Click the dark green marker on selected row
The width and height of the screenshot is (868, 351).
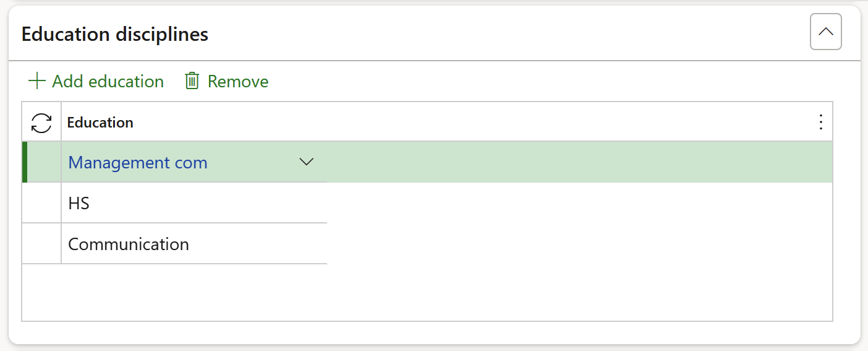tap(25, 162)
